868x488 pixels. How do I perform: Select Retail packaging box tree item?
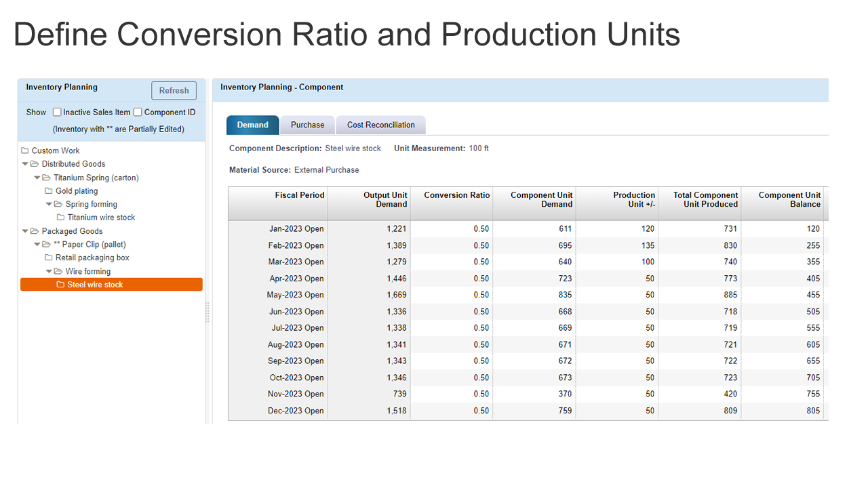point(92,258)
